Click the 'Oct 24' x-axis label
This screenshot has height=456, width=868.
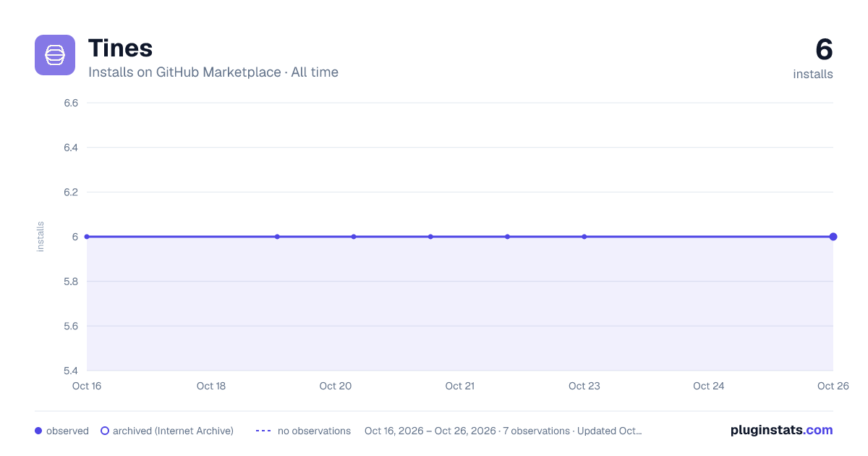(x=709, y=386)
